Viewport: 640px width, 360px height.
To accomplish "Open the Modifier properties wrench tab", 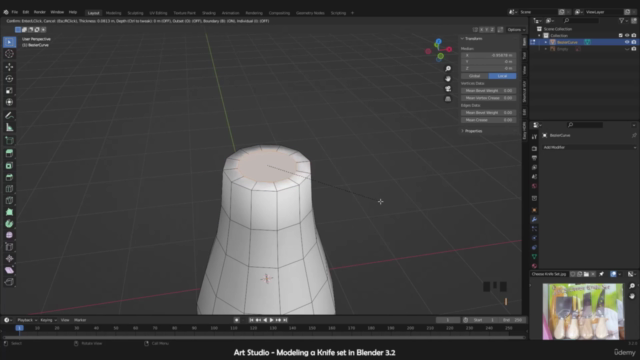I will click(534, 219).
